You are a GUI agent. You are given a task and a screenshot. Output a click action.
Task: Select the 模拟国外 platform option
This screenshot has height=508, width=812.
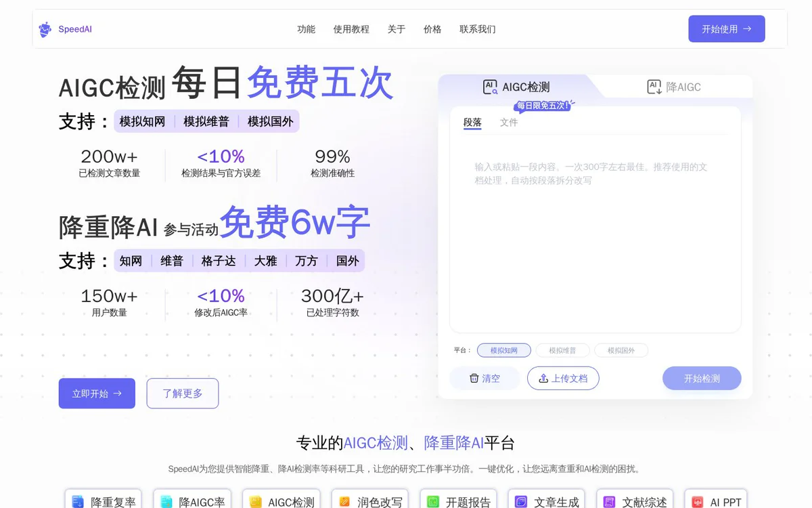click(x=621, y=350)
